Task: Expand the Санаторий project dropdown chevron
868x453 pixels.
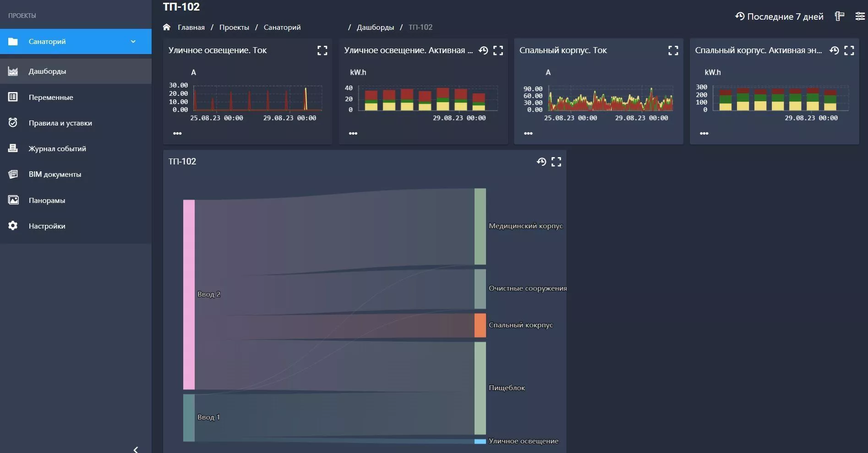Action: pyautogui.click(x=133, y=41)
